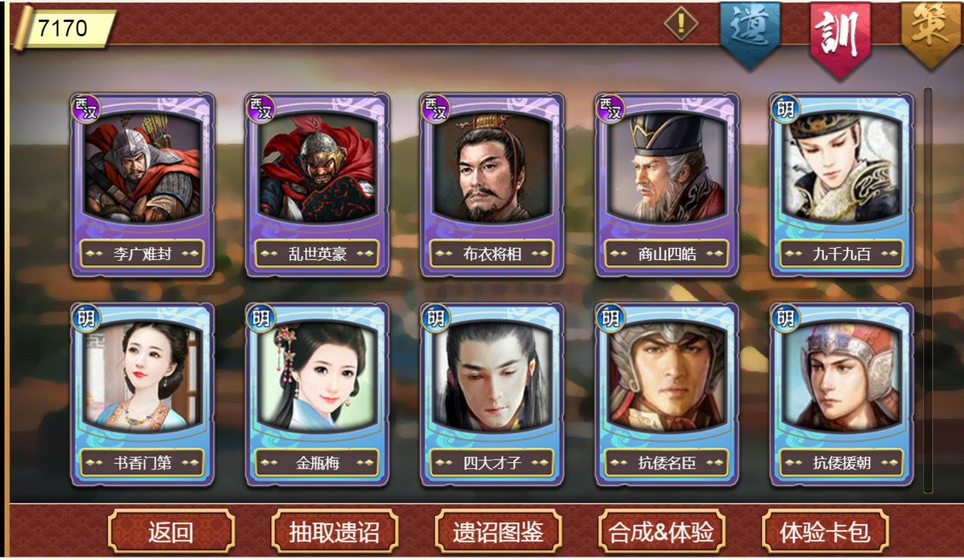Choose the 四大才子 card
The height and width of the screenshot is (560, 964).
(x=492, y=394)
